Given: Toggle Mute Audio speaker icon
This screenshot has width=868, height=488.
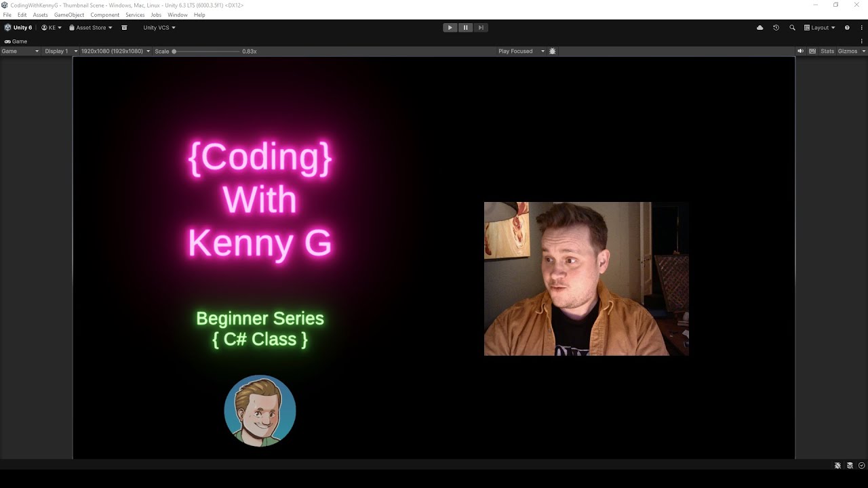Looking at the screenshot, I should point(800,52).
